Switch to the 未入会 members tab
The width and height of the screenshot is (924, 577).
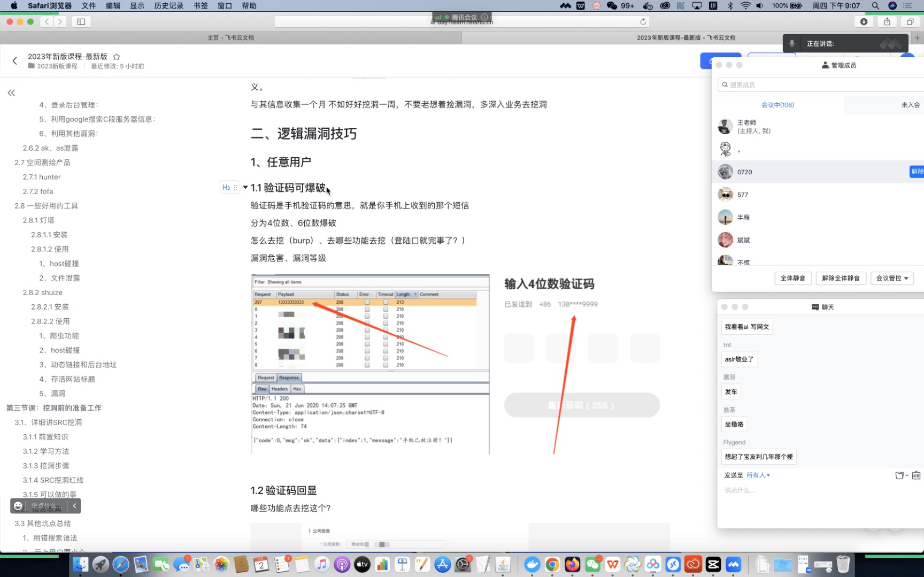910,105
